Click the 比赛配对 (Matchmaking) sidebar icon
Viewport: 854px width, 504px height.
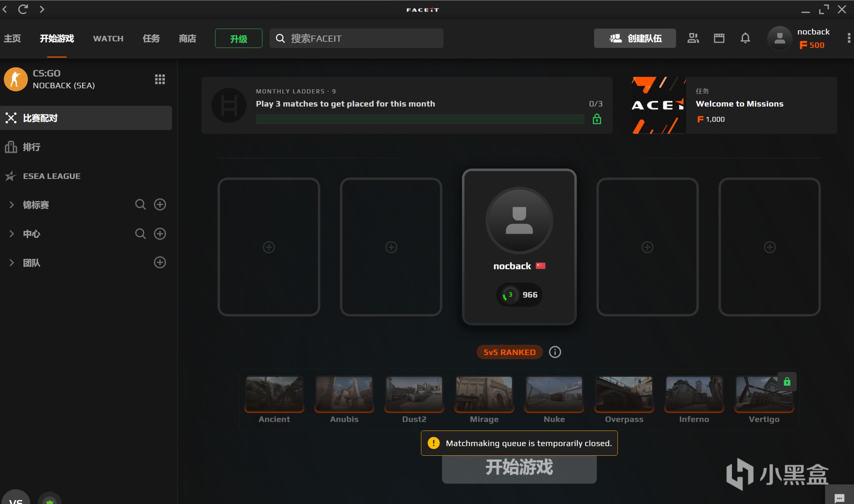click(11, 118)
